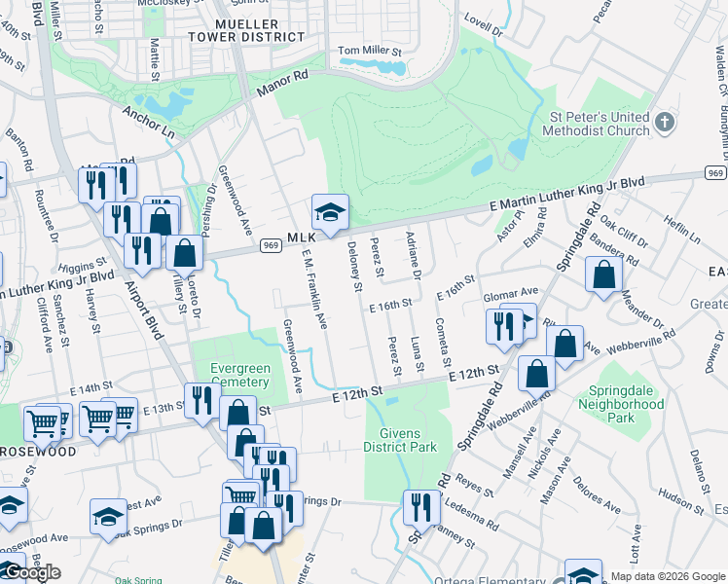Click the Rosewood neighborhood label
Viewport: 728px width, 584px height.
pos(38,452)
